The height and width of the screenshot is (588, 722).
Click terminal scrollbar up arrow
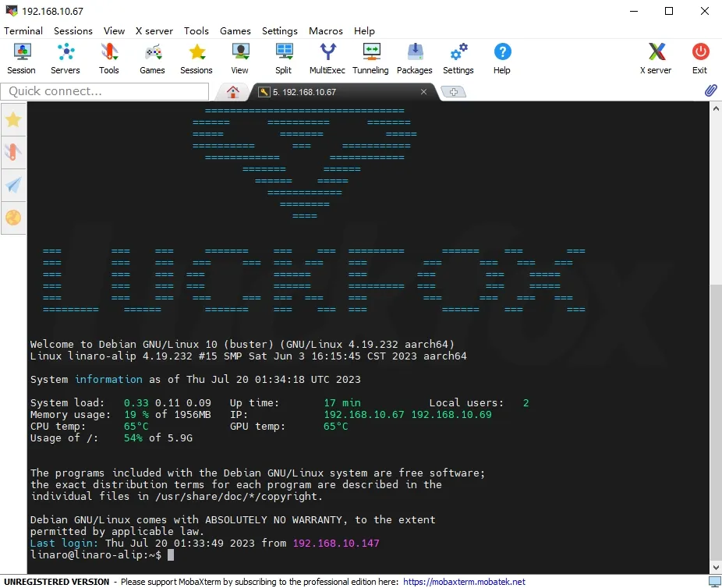pyautogui.click(x=716, y=108)
